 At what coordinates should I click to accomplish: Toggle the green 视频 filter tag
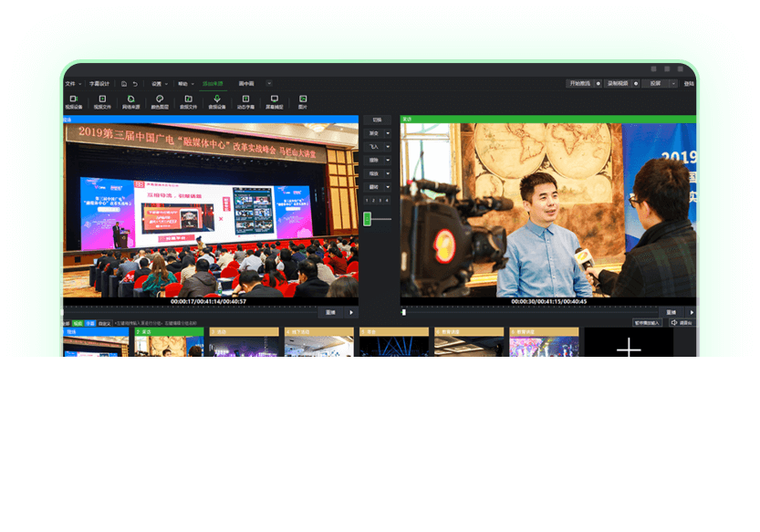78,323
